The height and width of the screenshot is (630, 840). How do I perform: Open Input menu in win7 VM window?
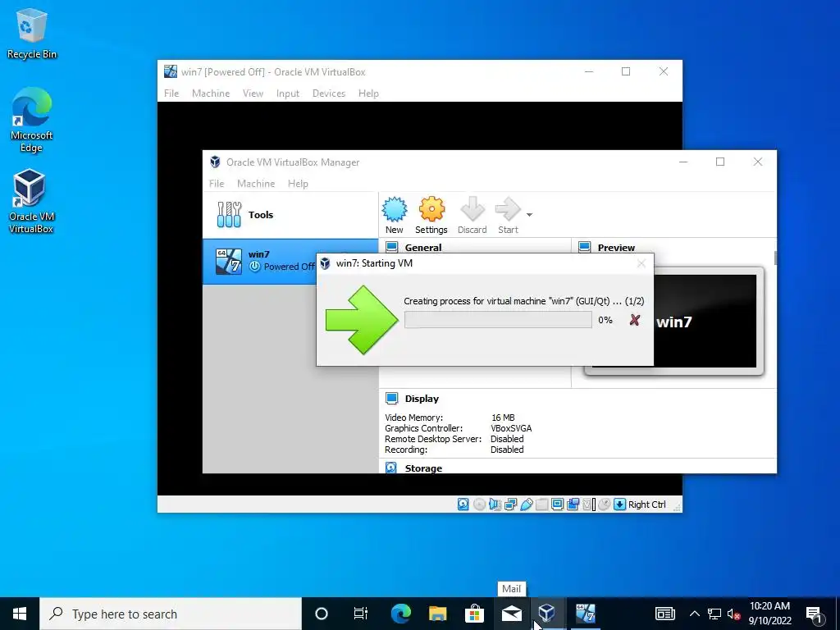click(288, 94)
